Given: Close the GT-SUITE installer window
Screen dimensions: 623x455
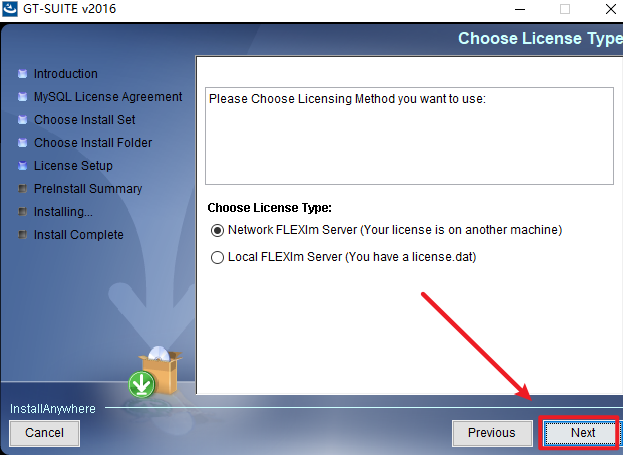Looking at the screenshot, I should 611,9.
